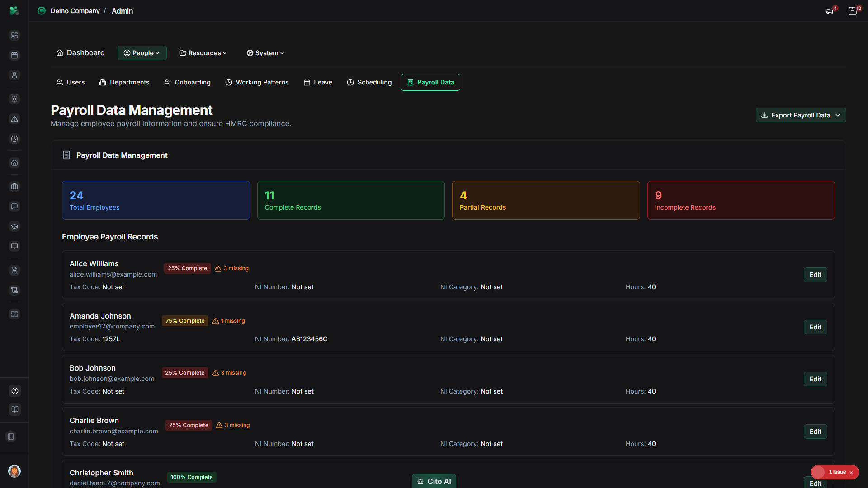The image size is (868, 488).
Task: Click the alerts warning triangle sidebar icon
Action: point(14,119)
